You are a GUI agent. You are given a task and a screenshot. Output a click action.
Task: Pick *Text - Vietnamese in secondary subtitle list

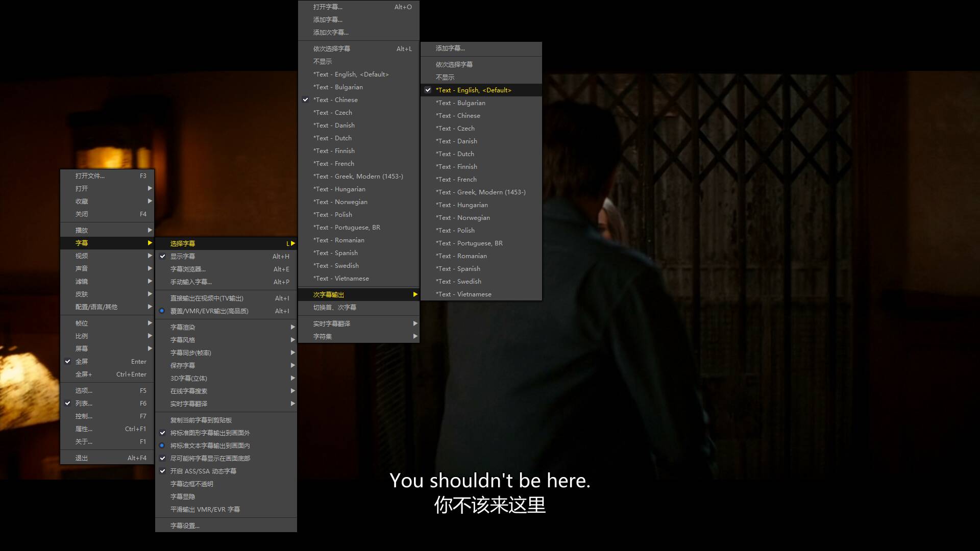click(463, 294)
